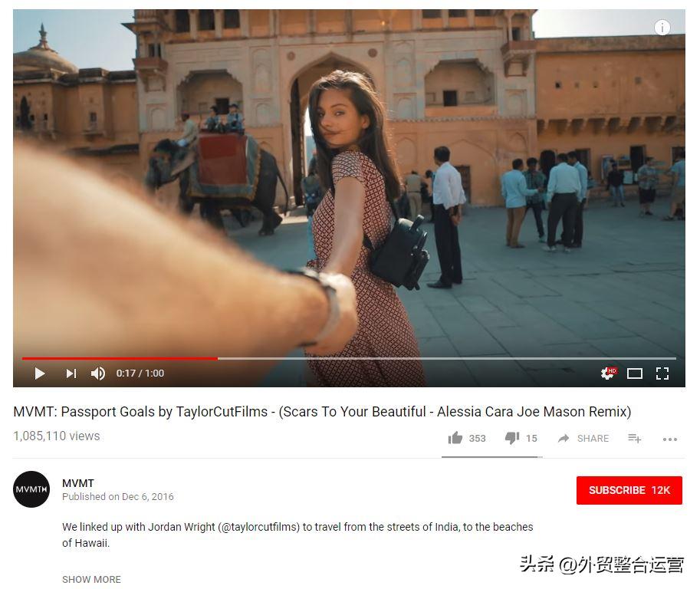Viewport: 700px width, 589px height.
Task: Go to the MVMT channel name link
Action: (x=78, y=483)
